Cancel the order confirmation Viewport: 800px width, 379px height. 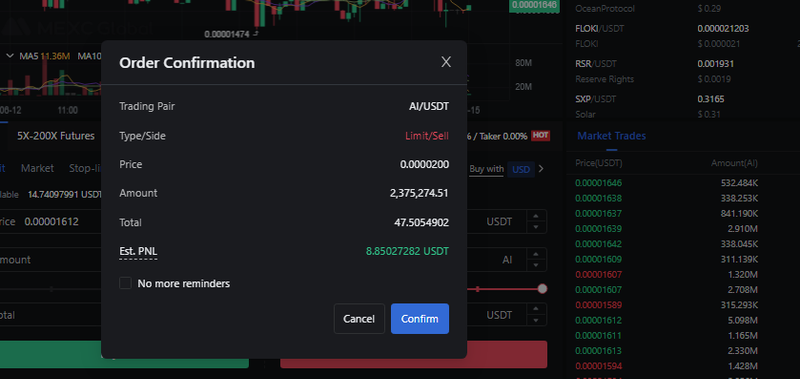[x=359, y=319]
